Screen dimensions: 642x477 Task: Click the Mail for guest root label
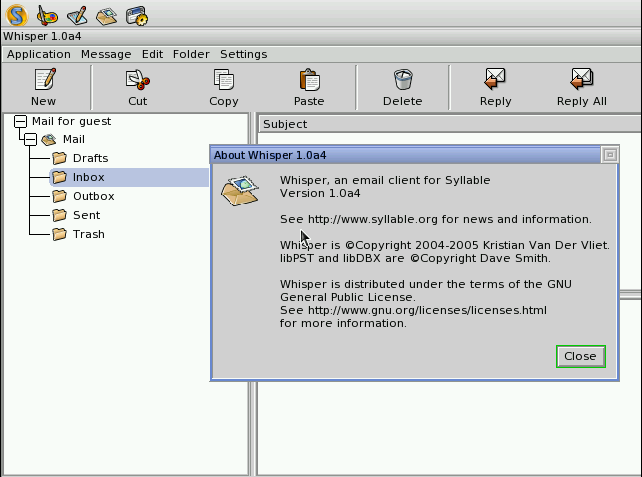click(x=71, y=121)
